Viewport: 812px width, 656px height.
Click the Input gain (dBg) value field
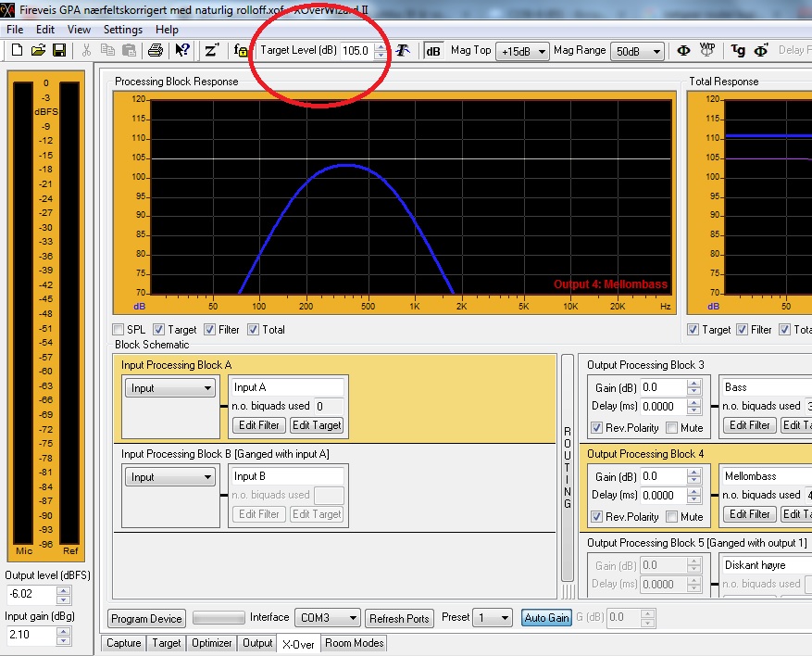[31, 635]
